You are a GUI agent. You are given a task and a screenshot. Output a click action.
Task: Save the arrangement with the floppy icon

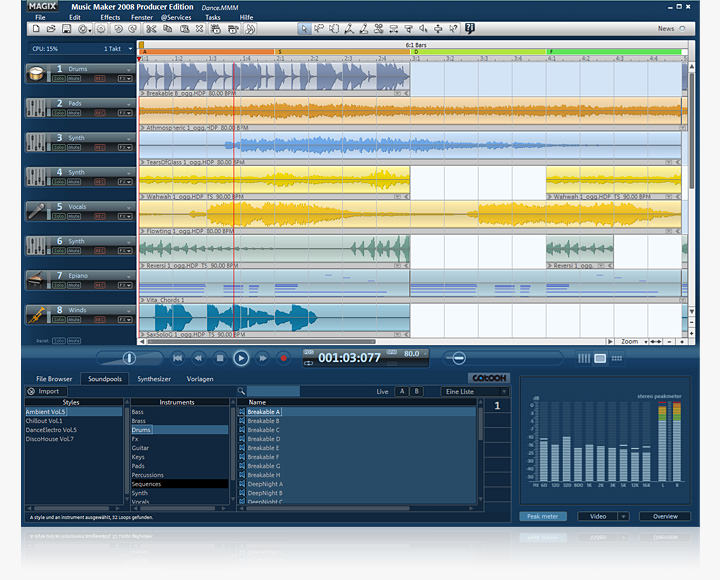67,29
